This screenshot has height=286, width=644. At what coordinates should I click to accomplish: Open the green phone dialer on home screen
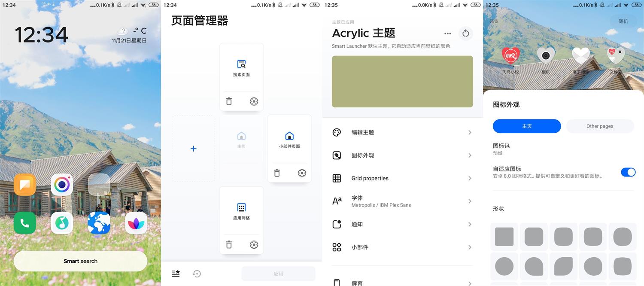pos(24,223)
